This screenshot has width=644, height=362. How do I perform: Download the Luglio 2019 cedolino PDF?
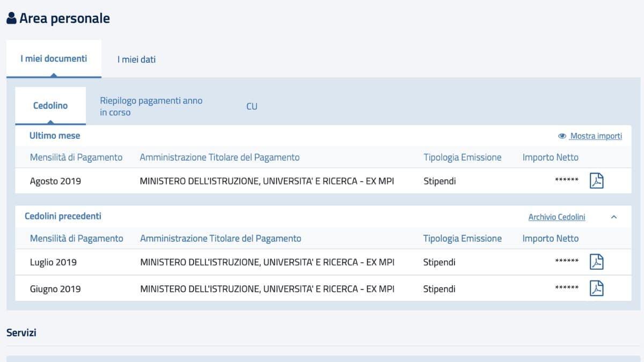(x=596, y=262)
